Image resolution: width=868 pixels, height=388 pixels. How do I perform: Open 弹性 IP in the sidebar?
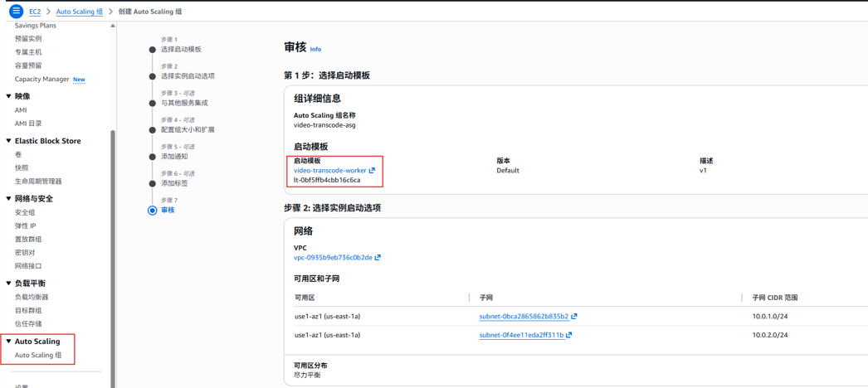[x=26, y=226]
